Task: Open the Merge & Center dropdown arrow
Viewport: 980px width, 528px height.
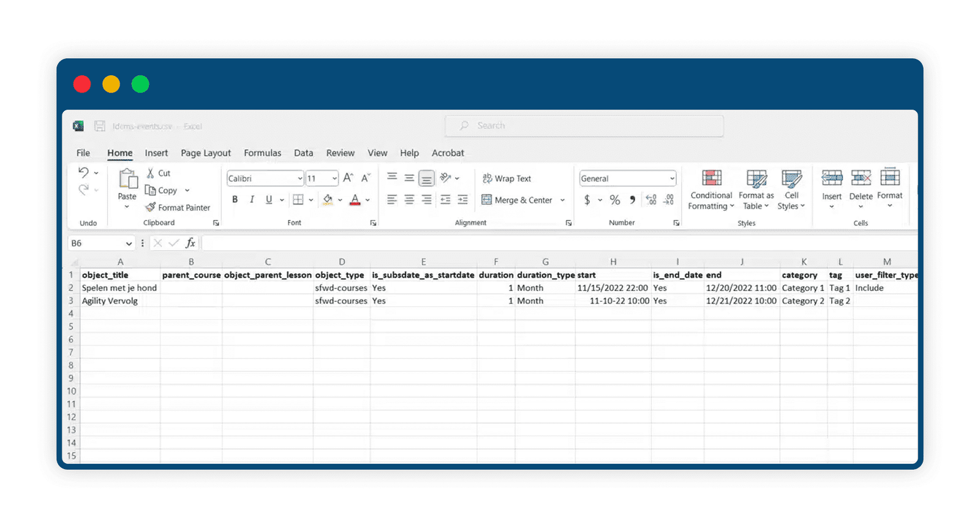Action: [562, 200]
